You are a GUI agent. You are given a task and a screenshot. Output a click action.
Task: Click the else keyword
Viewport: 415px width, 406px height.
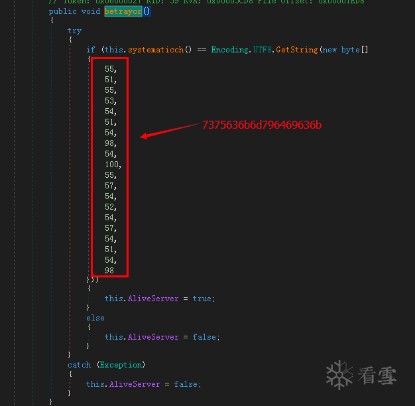click(x=95, y=318)
